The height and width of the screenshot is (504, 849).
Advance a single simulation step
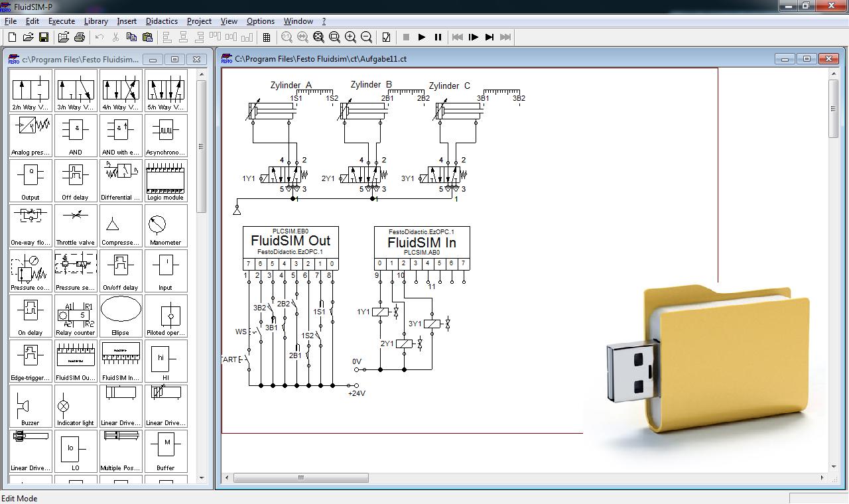tap(474, 37)
